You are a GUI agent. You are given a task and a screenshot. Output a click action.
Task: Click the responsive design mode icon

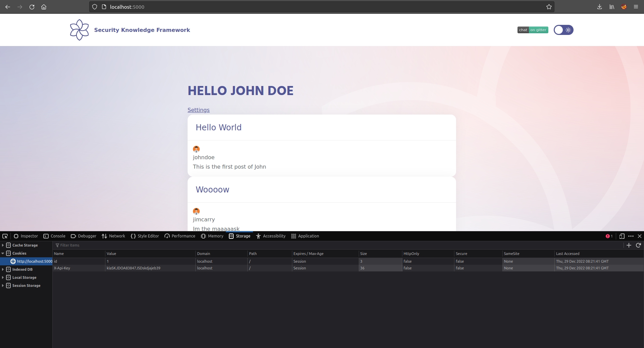(622, 236)
